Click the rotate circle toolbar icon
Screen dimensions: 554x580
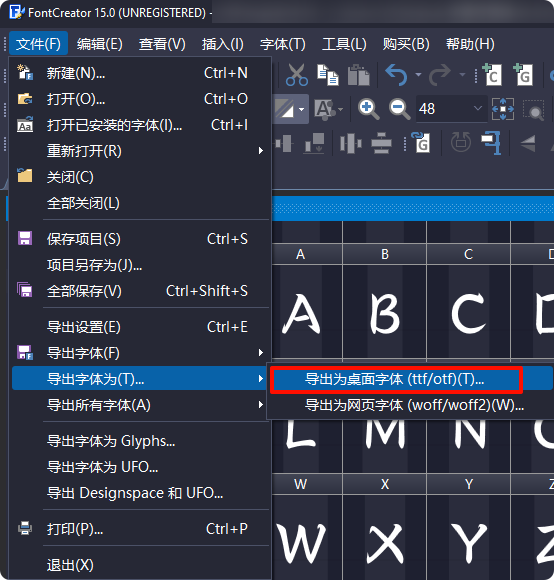coord(460,142)
